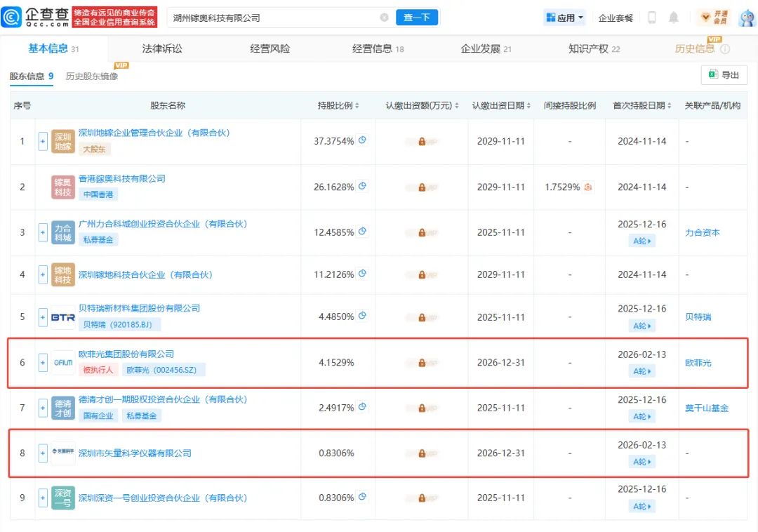
Task: Expand row 3 shareholder 广州力合科城
Action: click(x=43, y=232)
